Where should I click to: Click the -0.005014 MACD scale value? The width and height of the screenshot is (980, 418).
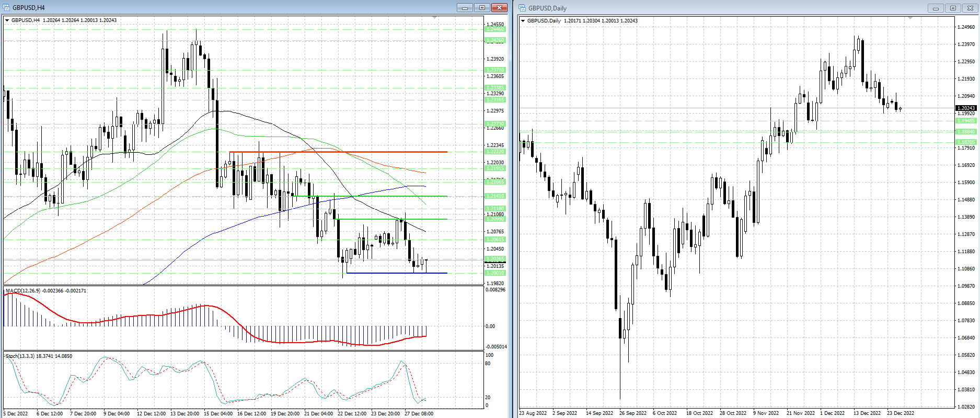[497, 347]
